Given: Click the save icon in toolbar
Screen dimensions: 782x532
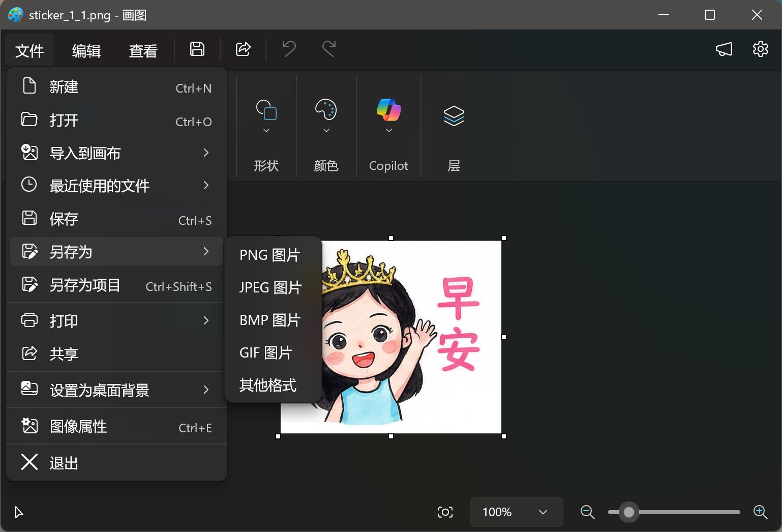Looking at the screenshot, I should pos(197,49).
